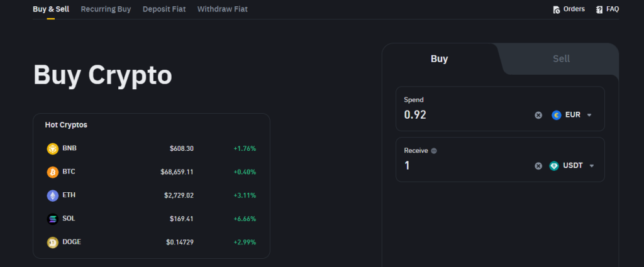
Task: Click the Bitcoin BTC icon
Action: point(52,172)
